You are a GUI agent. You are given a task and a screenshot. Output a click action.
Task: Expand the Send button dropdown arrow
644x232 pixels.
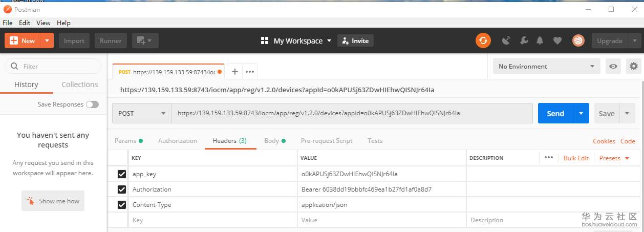point(581,113)
